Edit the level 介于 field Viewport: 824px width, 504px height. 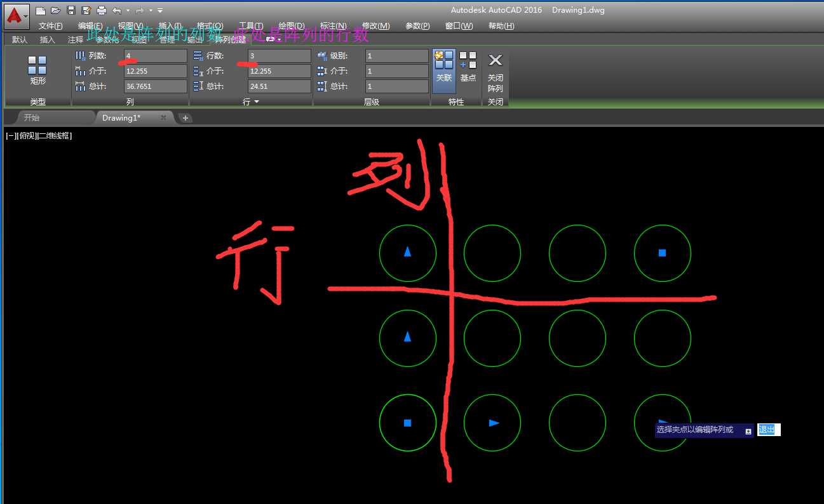click(397, 71)
